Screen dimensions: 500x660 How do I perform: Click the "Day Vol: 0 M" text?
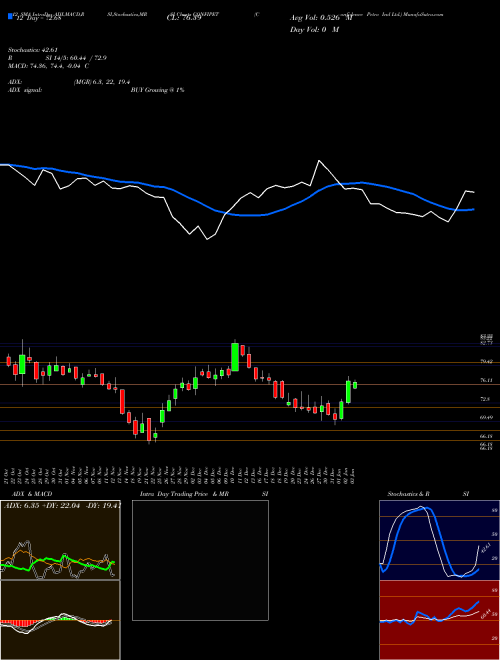point(314,30)
